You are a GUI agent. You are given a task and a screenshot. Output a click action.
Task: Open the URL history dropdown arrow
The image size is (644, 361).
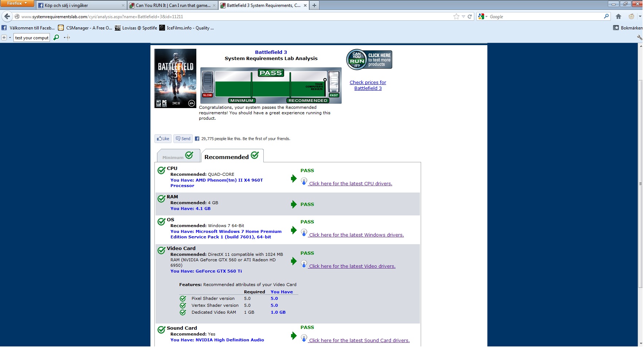pos(463,16)
